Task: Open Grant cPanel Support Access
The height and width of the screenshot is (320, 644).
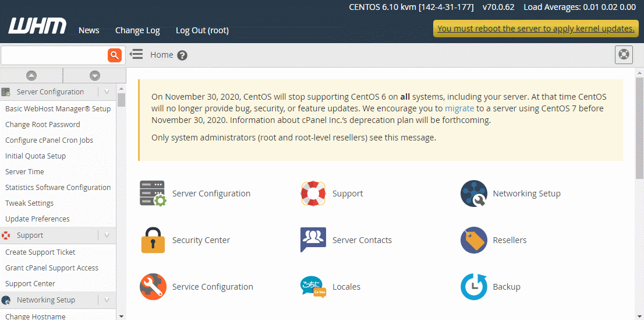Action: (52, 268)
